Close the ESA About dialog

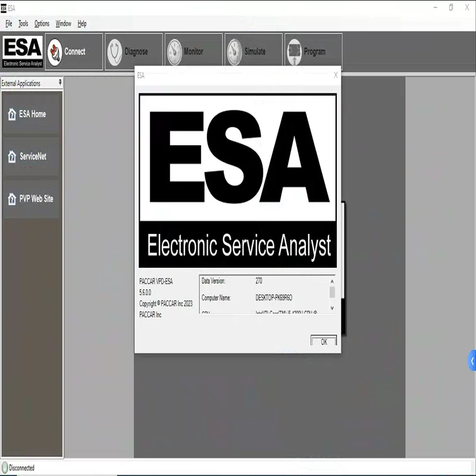(x=336, y=75)
